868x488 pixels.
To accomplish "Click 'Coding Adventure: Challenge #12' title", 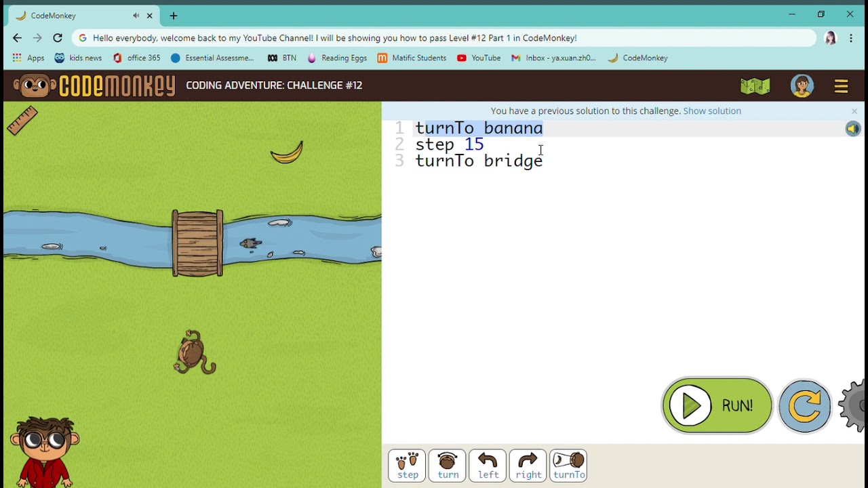I will (274, 85).
